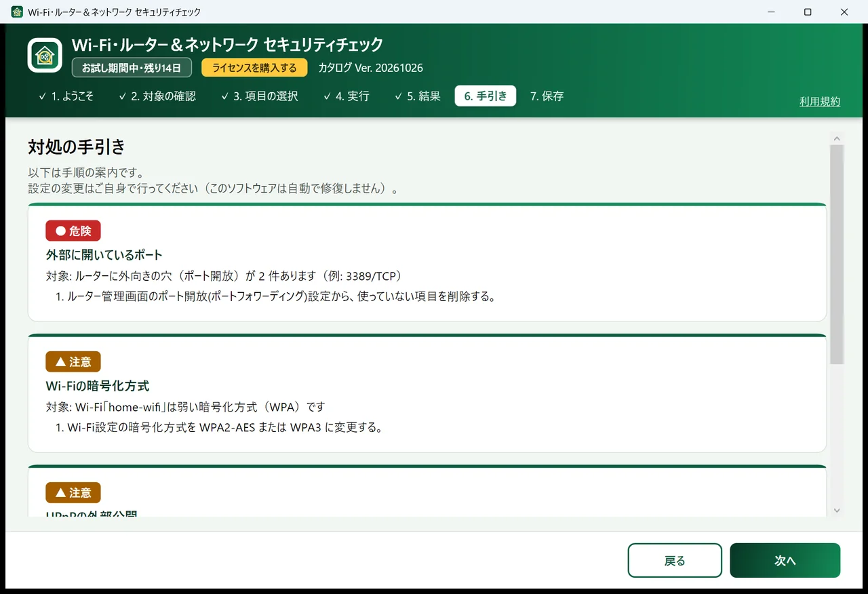Proceed with the 次へ button

point(785,561)
